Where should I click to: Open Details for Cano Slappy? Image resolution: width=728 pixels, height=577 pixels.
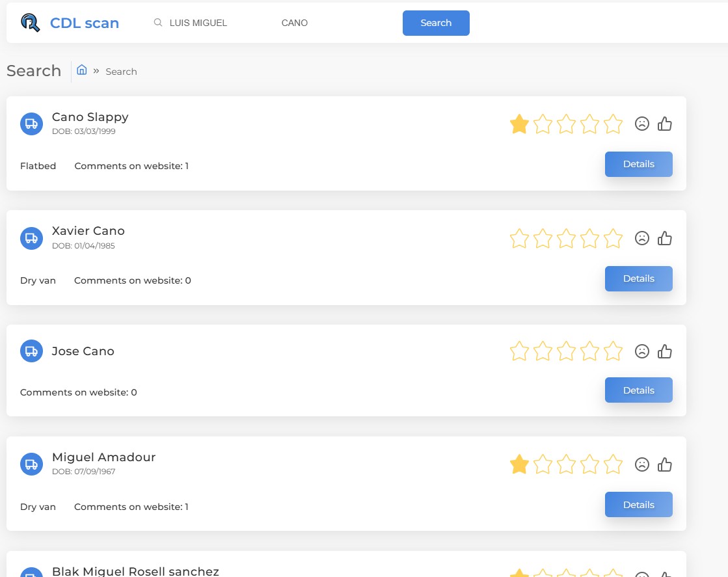[x=638, y=164]
